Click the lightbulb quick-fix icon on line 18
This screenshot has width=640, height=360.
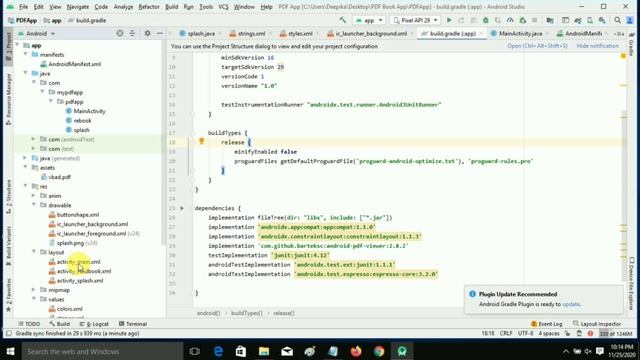(202, 141)
